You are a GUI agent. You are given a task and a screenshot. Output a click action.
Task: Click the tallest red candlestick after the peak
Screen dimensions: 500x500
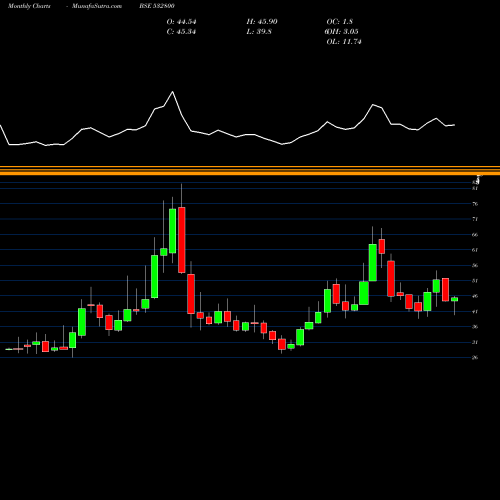[x=182, y=240]
